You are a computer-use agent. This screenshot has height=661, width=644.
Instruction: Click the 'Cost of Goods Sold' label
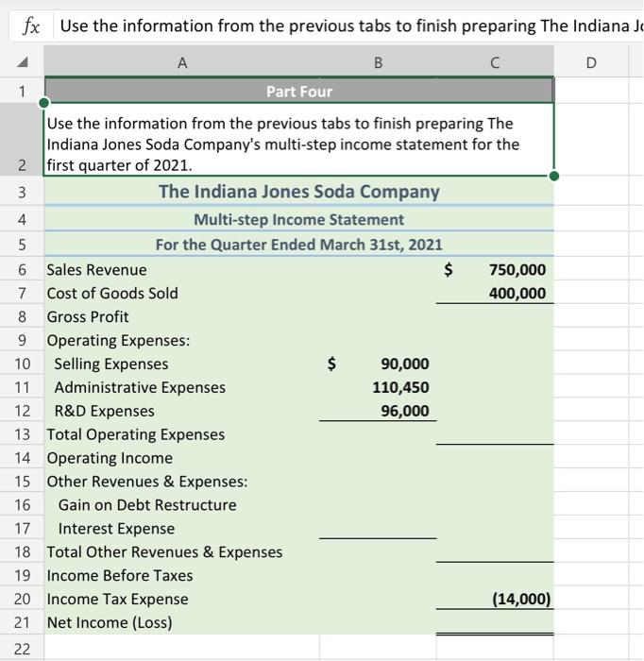(112, 294)
